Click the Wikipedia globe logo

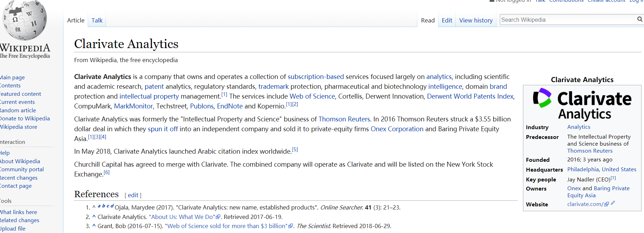[x=24, y=20]
